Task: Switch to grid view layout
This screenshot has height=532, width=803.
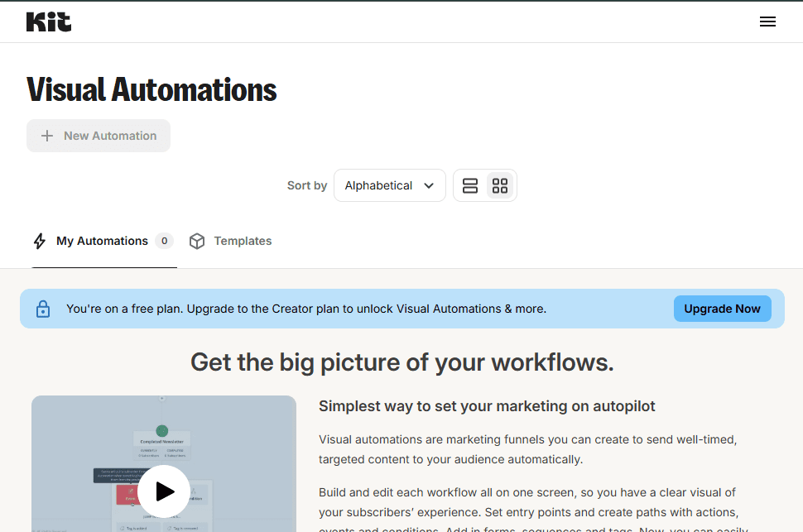Action: (500, 185)
